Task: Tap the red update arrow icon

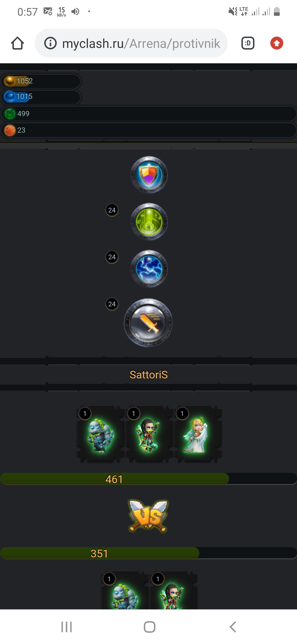Action: [x=277, y=43]
